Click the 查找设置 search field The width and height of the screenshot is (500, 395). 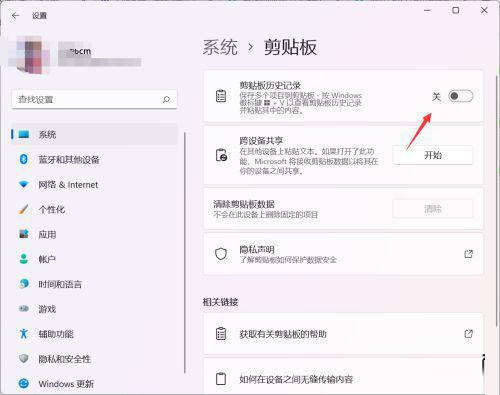(x=94, y=99)
